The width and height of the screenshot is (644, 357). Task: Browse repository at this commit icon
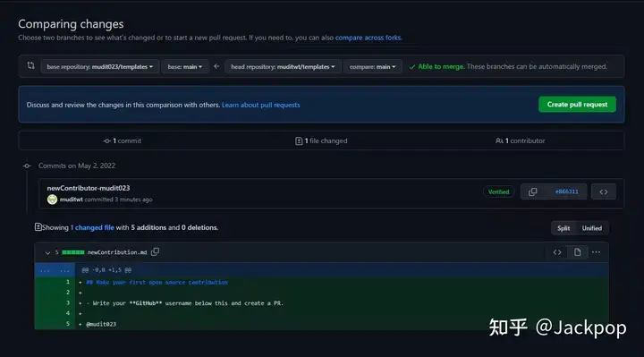click(x=604, y=191)
